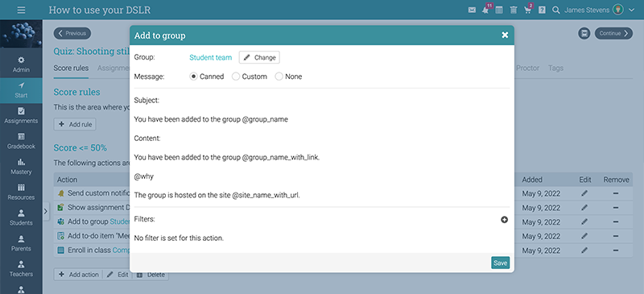Edit the Add to group row
Image resolution: width=644 pixels, height=294 pixels.
click(585, 222)
